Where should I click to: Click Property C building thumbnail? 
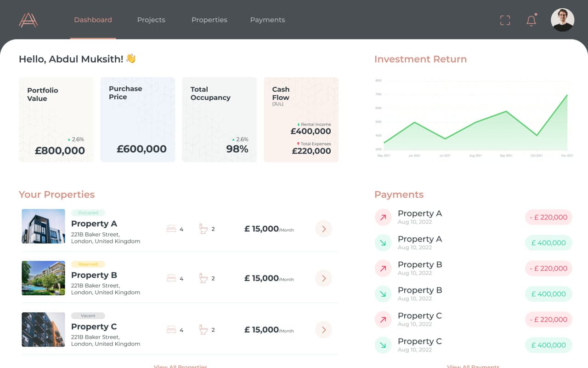[x=43, y=329]
